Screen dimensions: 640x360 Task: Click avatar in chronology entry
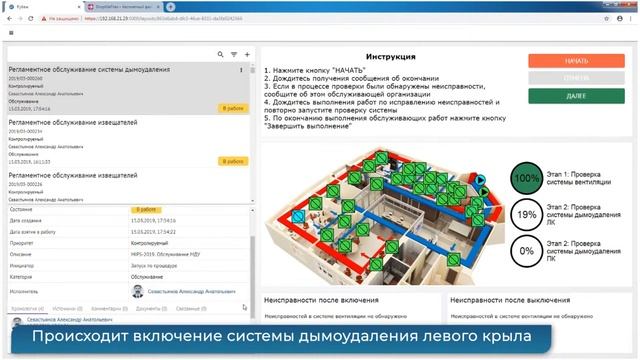pyautogui.click(x=17, y=321)
